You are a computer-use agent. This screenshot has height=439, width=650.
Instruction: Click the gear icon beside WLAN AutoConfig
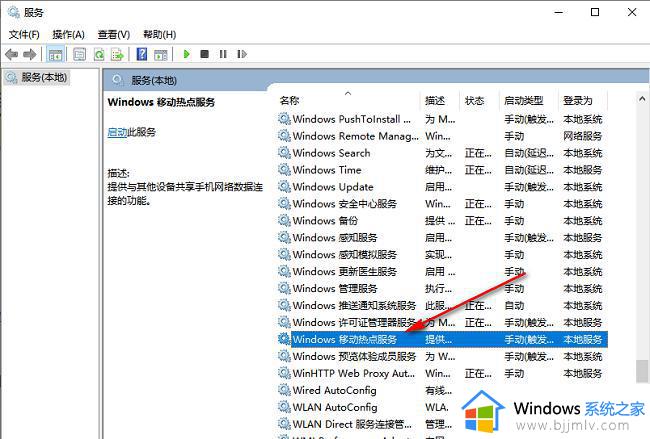284,407
